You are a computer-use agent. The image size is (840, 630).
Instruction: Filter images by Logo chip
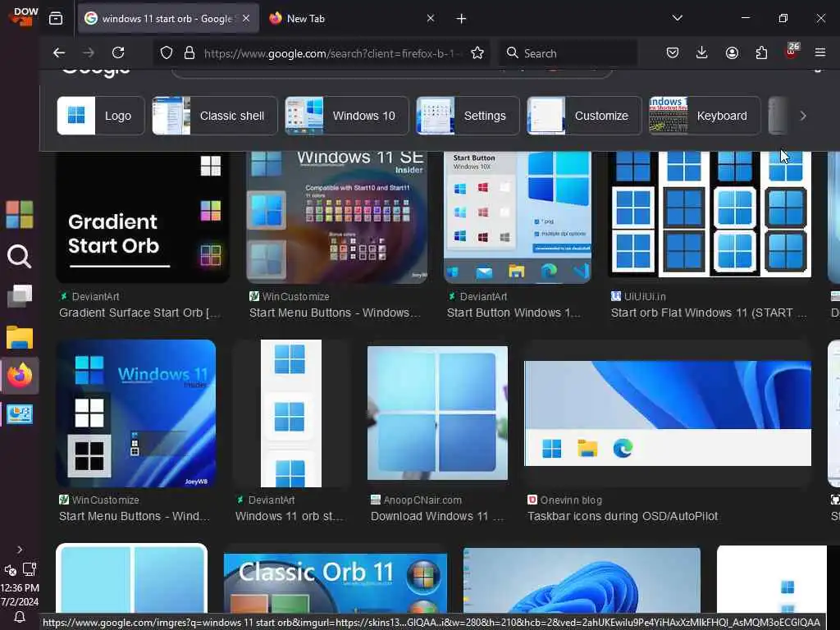click(x=101, y=116)
